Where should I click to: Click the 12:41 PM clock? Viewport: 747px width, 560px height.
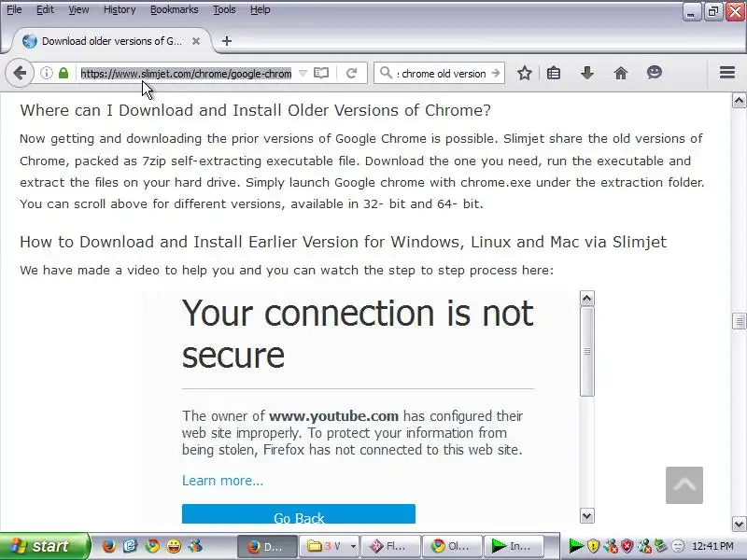(x=712, y=546)
